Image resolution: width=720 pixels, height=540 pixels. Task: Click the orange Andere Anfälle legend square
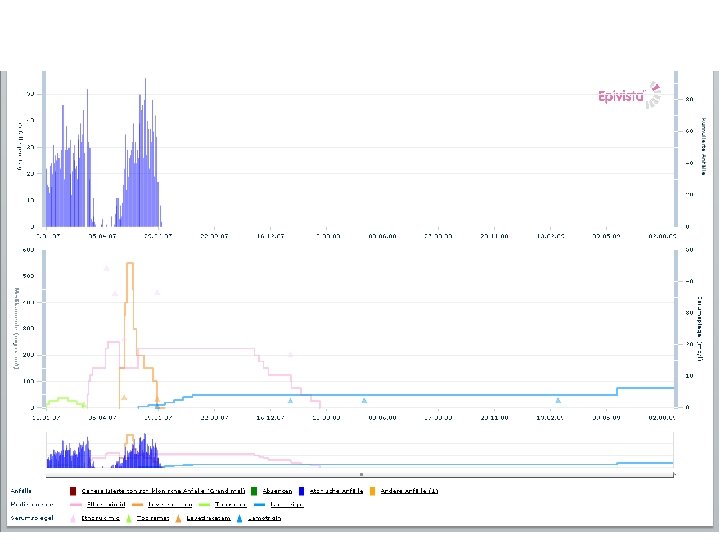(x=372, y=491)
